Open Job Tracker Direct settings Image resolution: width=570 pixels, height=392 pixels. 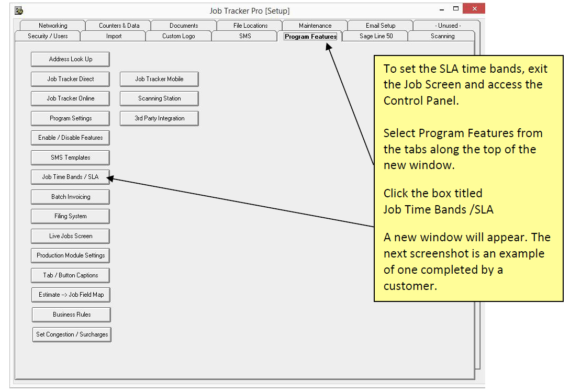coord(71,79)
